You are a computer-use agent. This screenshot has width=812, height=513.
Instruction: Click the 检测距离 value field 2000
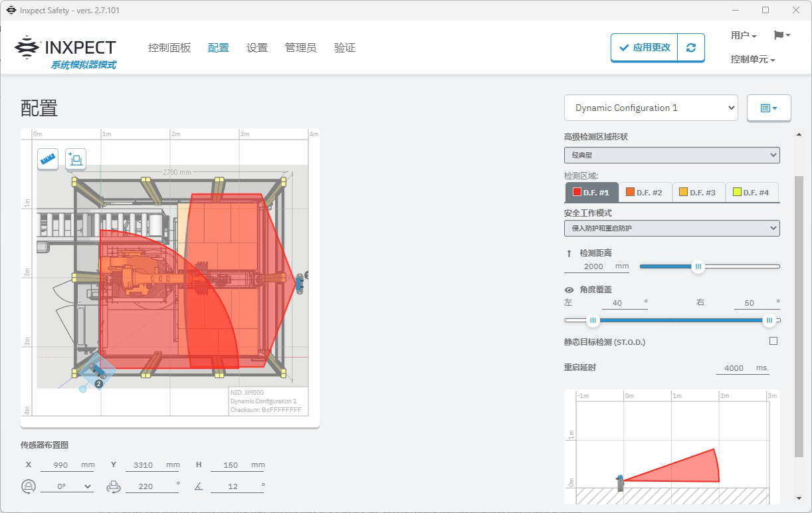(597, 266)
